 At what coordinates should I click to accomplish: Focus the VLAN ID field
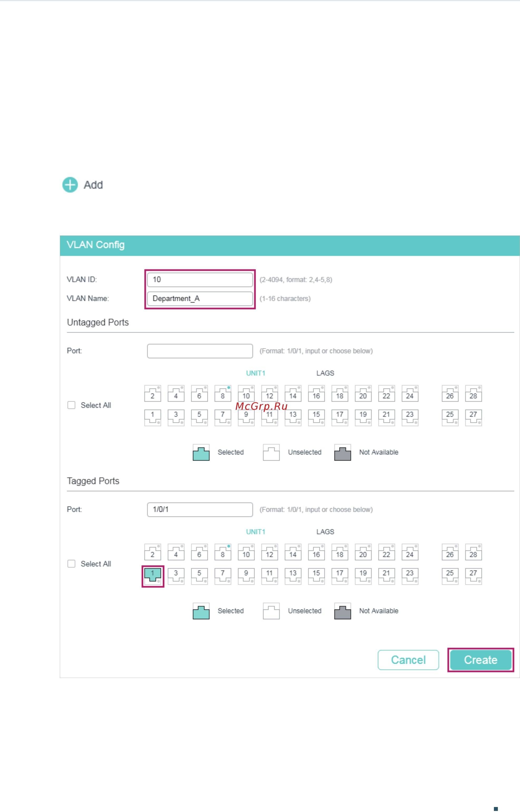(200, 280)
